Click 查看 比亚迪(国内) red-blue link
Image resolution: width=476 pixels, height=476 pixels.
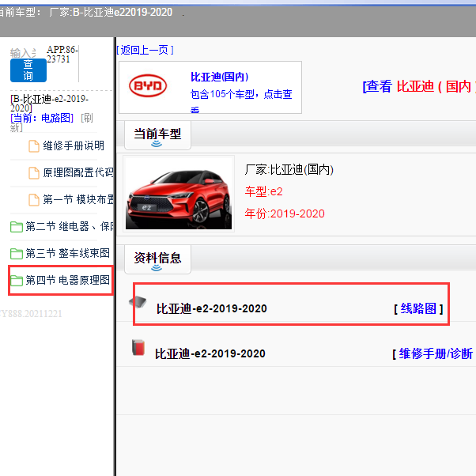point(419,86)
